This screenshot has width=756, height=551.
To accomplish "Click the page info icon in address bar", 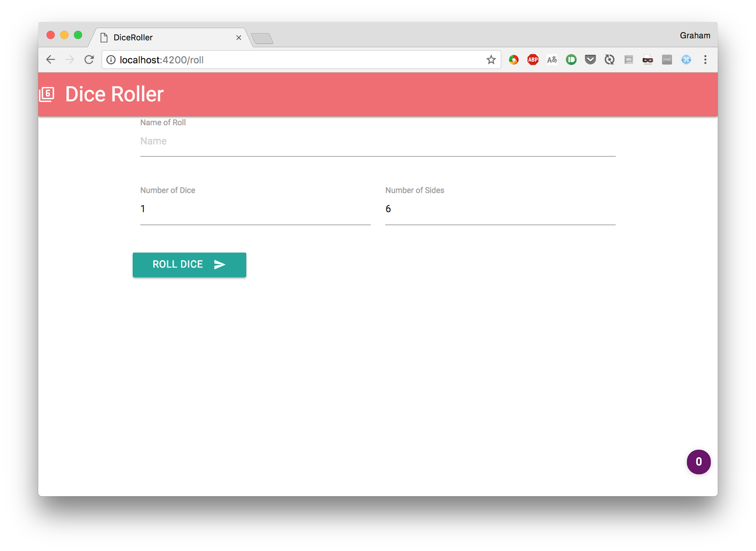I will pos(110,60).
